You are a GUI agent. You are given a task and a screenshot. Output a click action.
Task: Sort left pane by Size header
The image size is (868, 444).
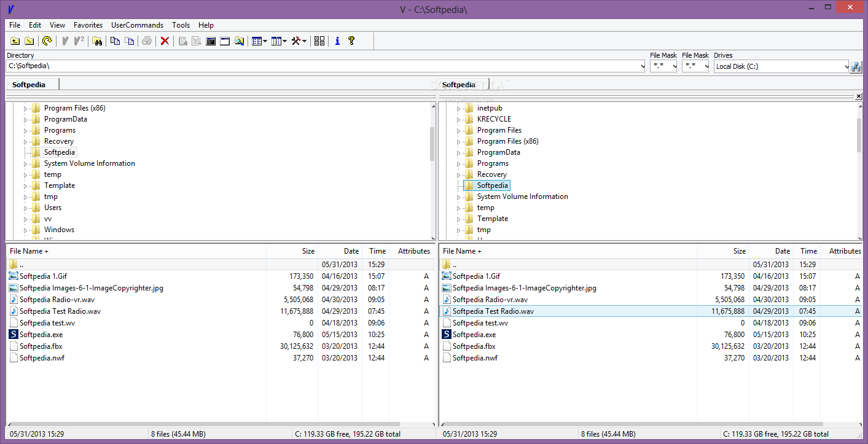pyautogui.click(x=292, y=251)
